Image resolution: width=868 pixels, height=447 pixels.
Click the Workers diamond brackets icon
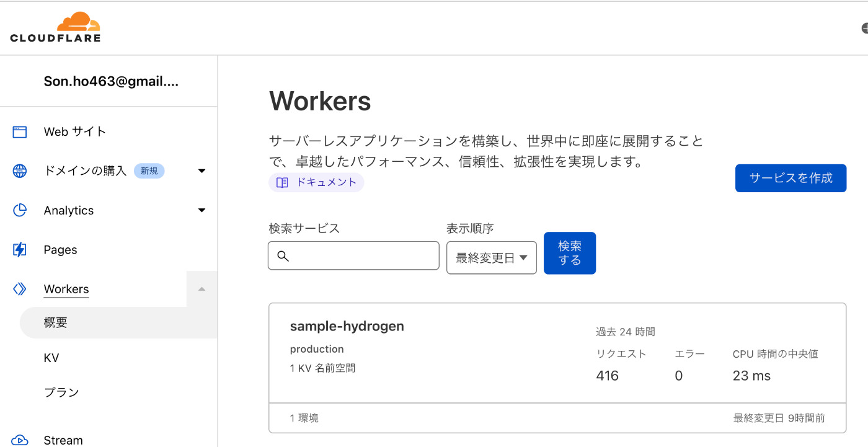pos(20,289)
